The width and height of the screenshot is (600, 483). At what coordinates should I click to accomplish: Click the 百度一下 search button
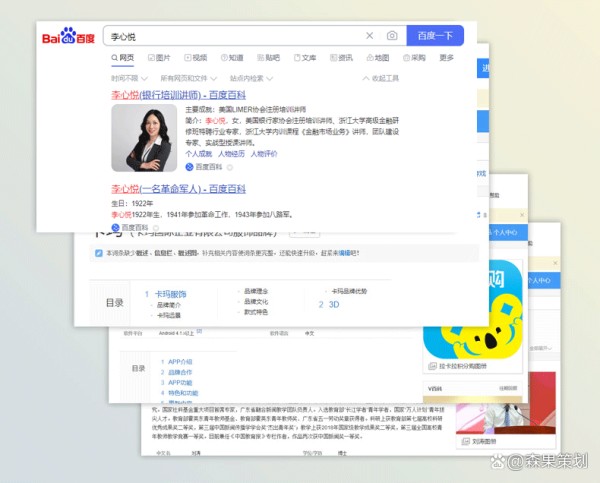(x=435, y=36)
